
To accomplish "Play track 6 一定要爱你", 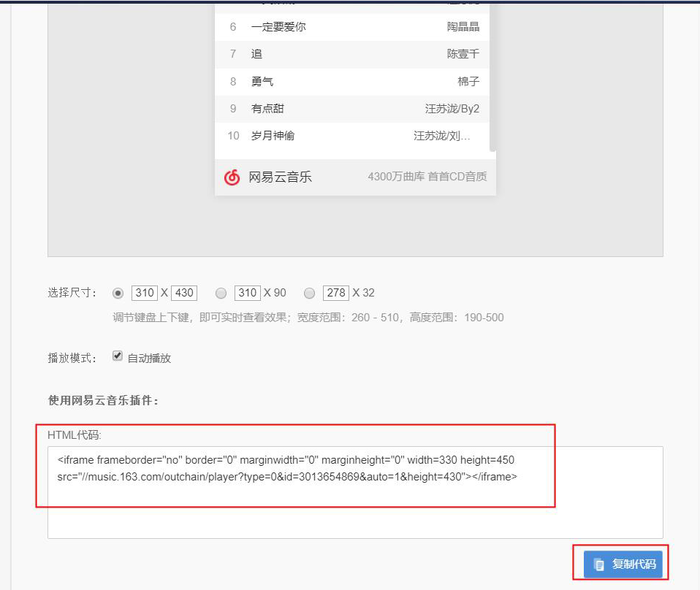I will (352, 27).
